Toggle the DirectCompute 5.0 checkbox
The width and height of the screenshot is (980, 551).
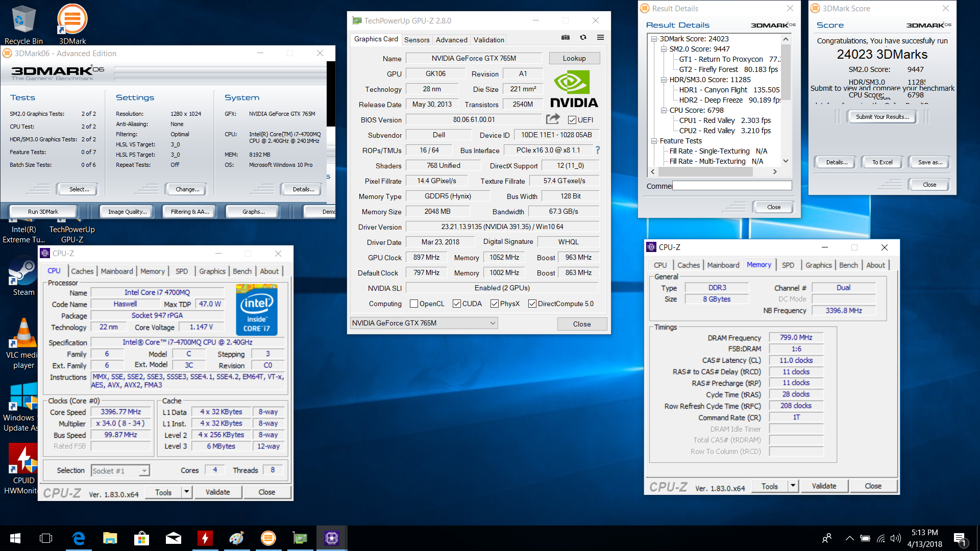click(532, 304)
